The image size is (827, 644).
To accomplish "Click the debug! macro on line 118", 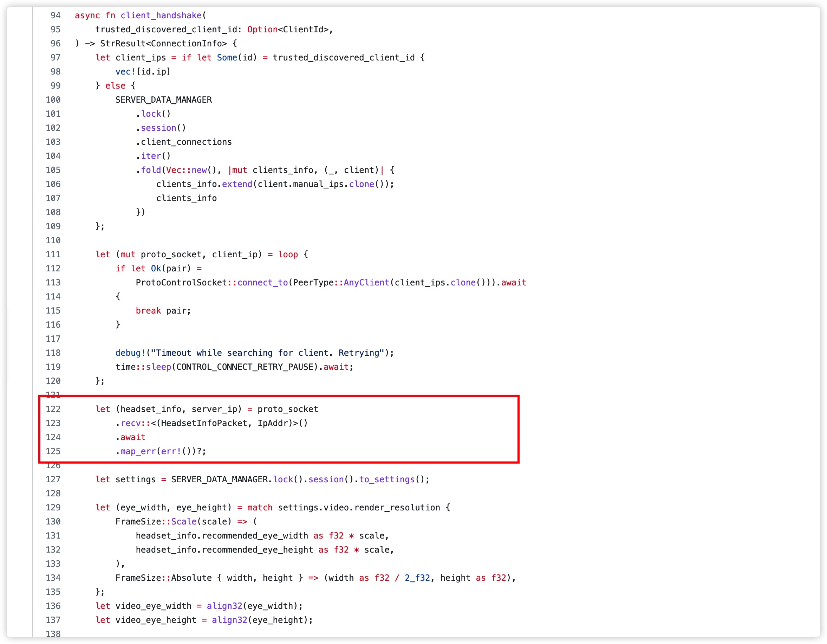I will tap(130, 353).
